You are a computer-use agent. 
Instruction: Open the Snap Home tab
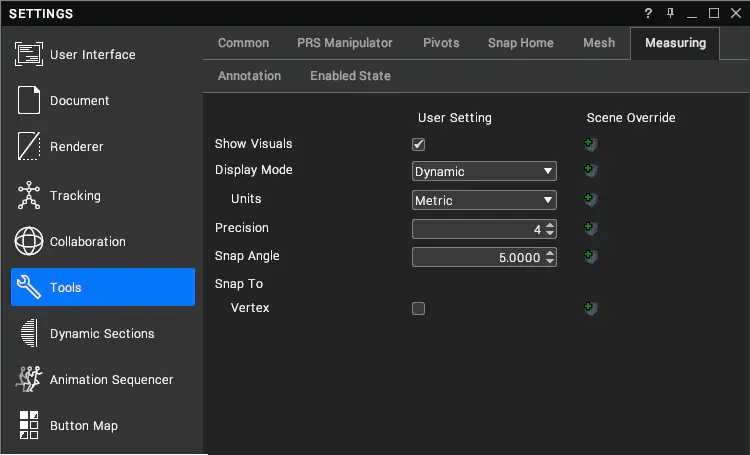(x=520, y=43)
